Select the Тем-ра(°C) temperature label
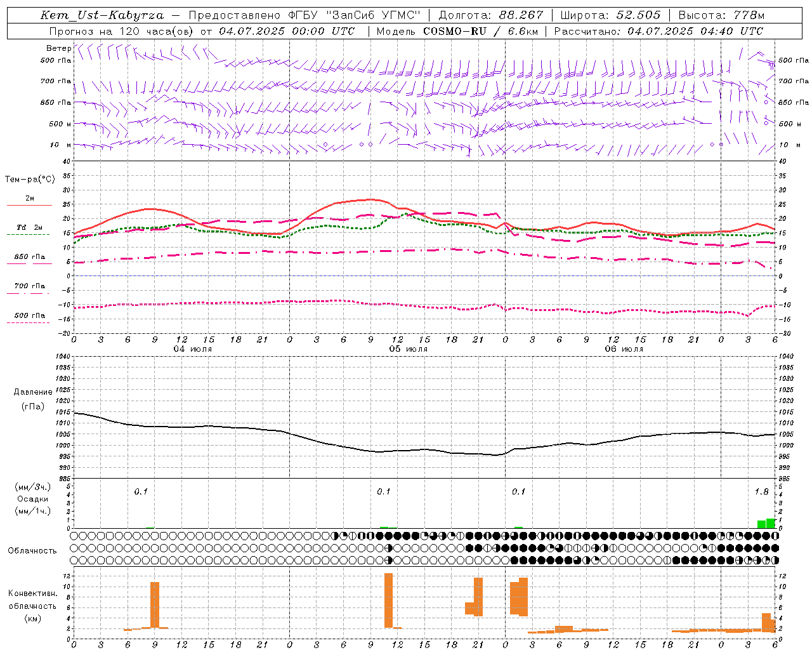The width and height of the screenshot is (812, 650). (x=30, y=180)
